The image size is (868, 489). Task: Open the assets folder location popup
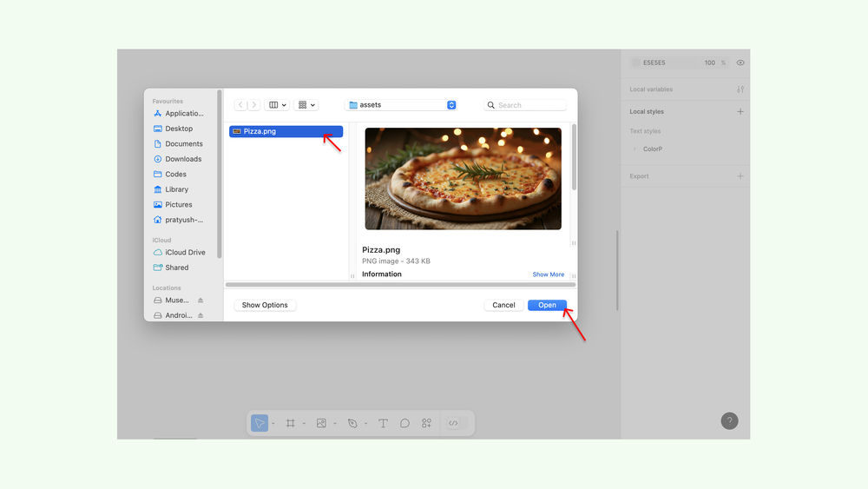tap(402, 105)
